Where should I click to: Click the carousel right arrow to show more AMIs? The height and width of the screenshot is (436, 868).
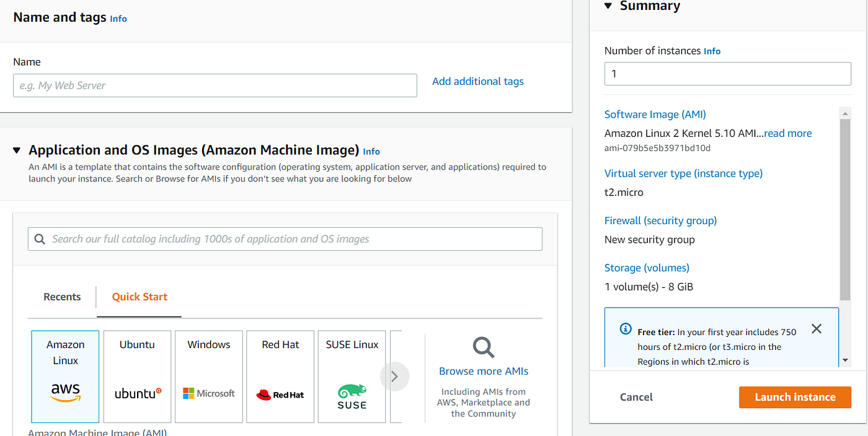[x=395, y=377]
